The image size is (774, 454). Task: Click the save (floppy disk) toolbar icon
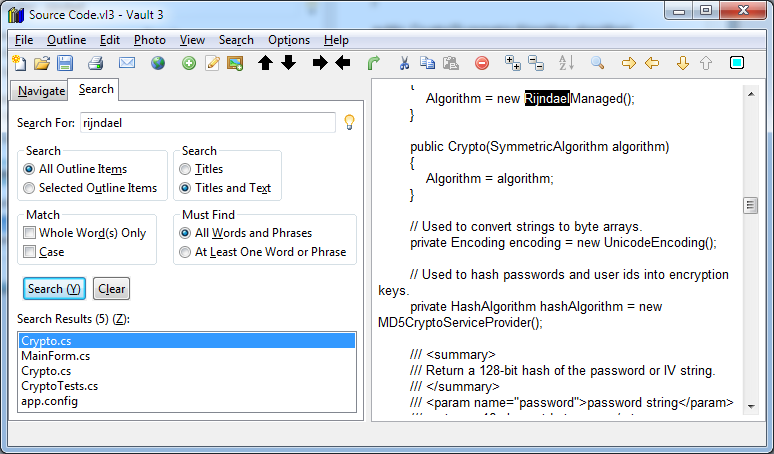(x=64, y=63)
